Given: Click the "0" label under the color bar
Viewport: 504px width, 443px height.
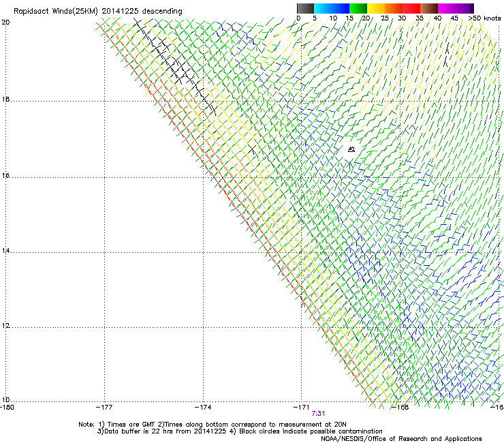Looking at the screenshot, I should pyautogui.click(x=298, y=18).
